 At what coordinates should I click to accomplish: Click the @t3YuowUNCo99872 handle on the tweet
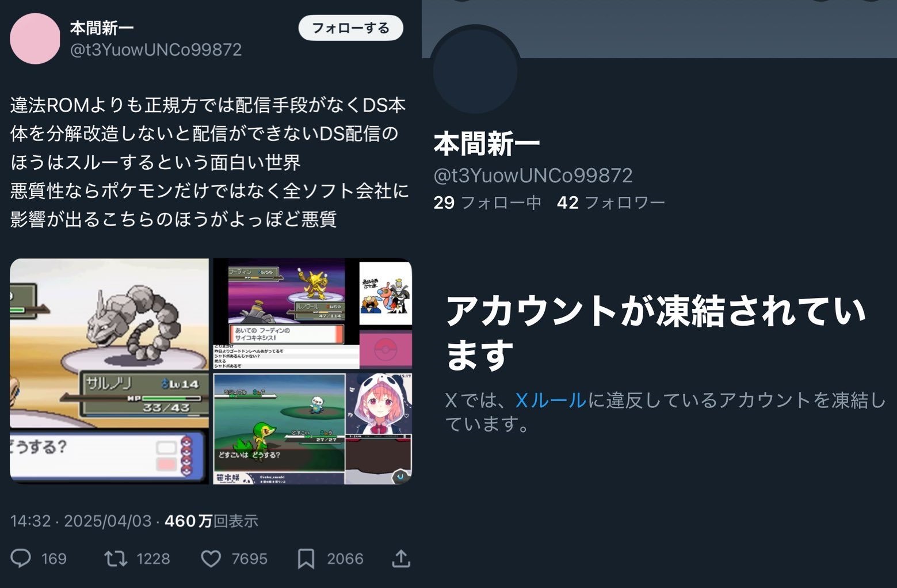155,49
